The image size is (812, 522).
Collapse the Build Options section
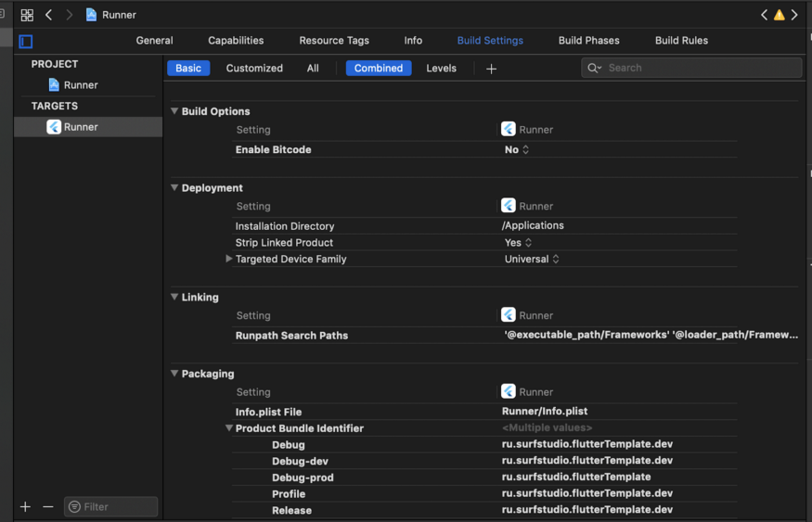(x=174, y=111)
